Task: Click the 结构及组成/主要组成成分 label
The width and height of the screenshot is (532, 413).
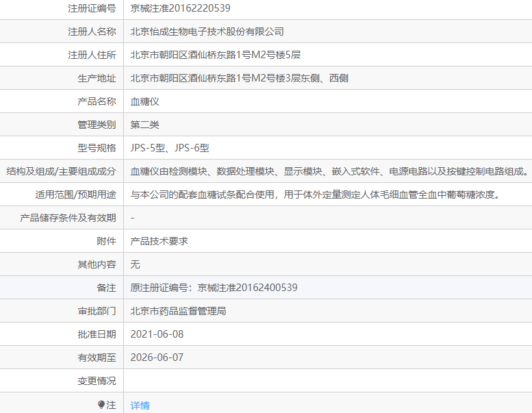Action: (61, 171)
